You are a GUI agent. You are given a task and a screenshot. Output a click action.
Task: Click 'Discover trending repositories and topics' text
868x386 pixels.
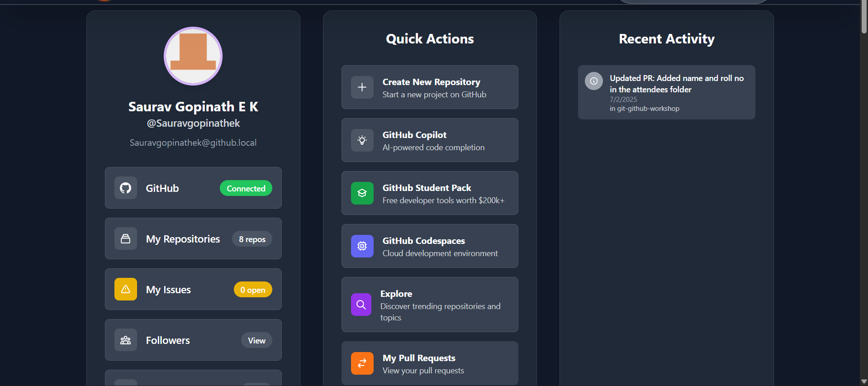pyautogui.click(x=440, y=312)
